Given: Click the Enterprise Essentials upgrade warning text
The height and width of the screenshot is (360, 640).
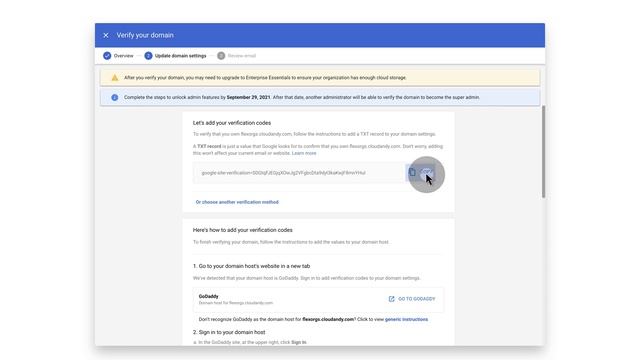Looking at the screenshot, I should pyautogui.click(x=265, y=78).
